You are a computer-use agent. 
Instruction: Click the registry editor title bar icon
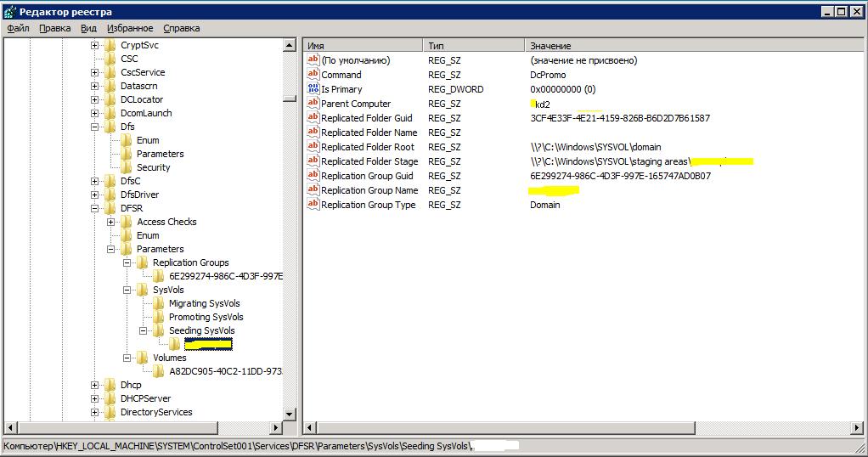click(10, 12)
